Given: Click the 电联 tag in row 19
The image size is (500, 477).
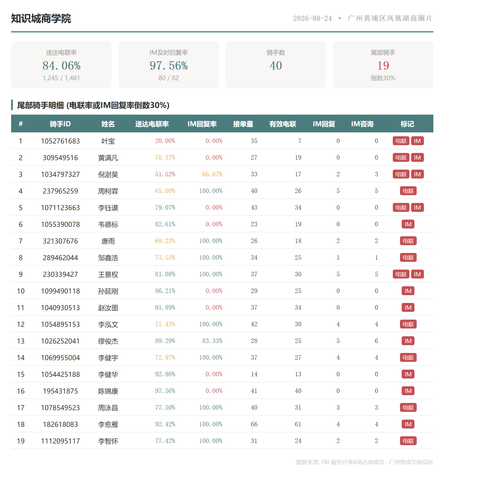Looking at the screenshot, I should (408, 441).
